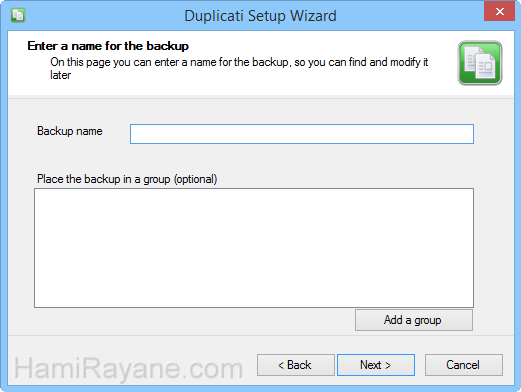This screenshot has height=392, width=521.
Task: Close the Duplicati Setup Wizard window
Action: [x=499, y=12]
